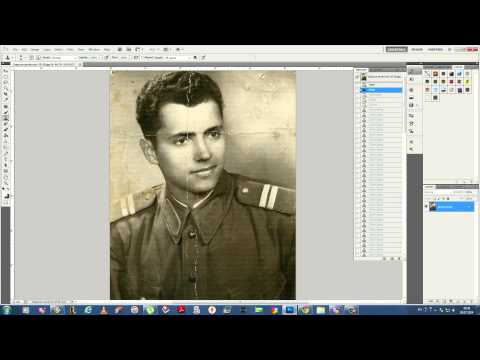Expand the workspace switcher chevron
480x360 pixels.
click(x=450, y=49)
